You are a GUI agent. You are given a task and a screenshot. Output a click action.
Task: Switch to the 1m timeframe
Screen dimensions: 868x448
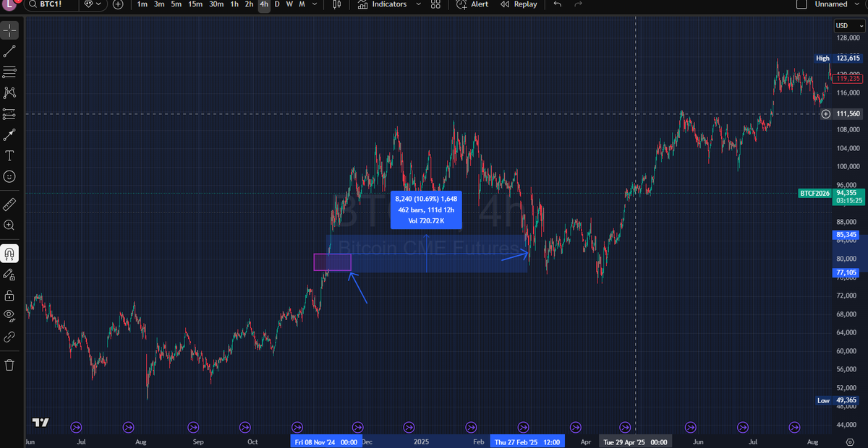click(x=142, y=4)
